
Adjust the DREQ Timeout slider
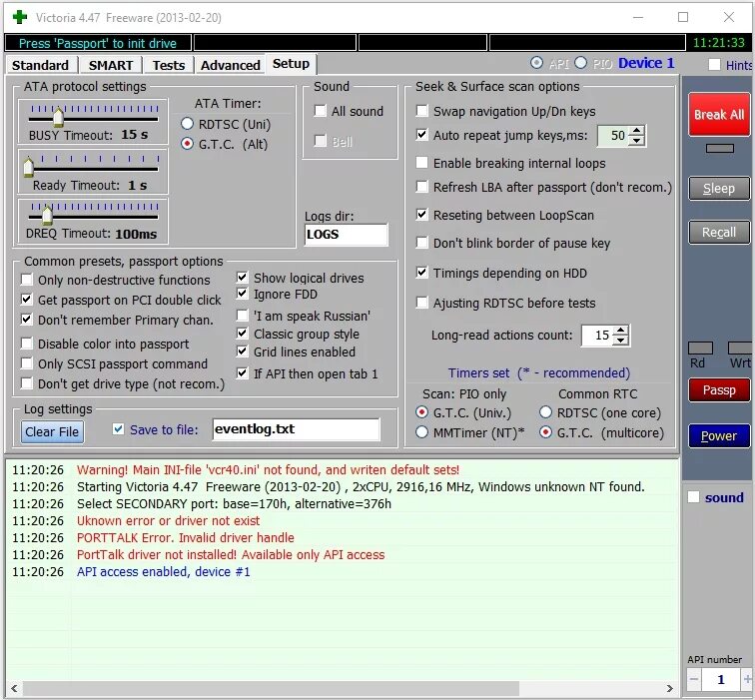click(47, 215)
